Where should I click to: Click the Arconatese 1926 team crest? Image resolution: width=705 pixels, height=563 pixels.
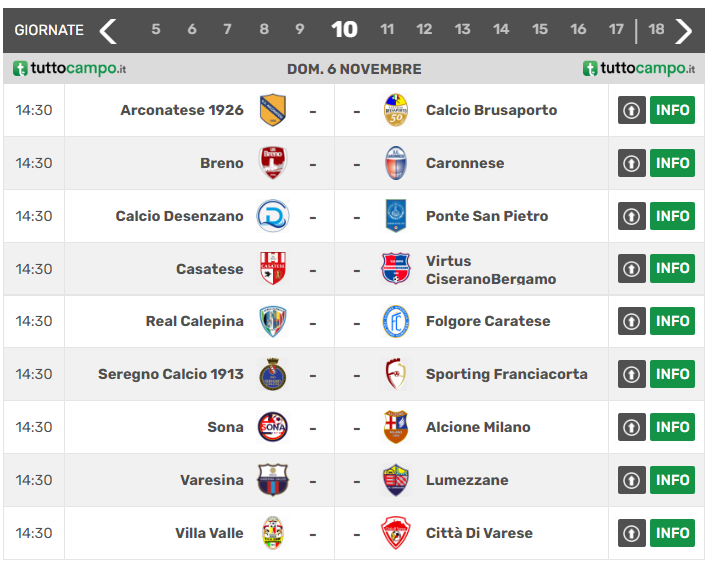[272, 110]
